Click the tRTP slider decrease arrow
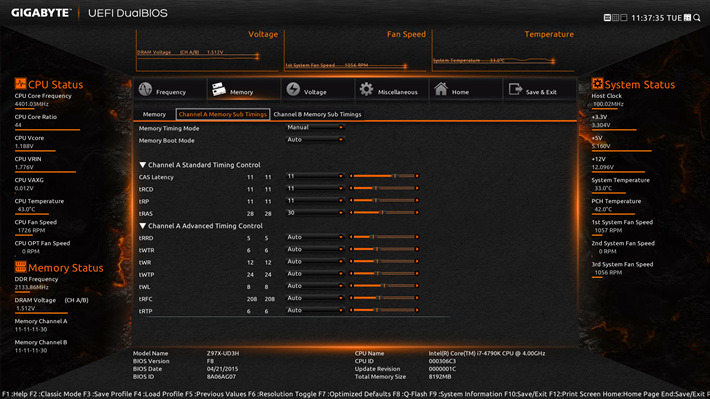The width and height of the screenshot is (710, 399). [x=351, y=310]
